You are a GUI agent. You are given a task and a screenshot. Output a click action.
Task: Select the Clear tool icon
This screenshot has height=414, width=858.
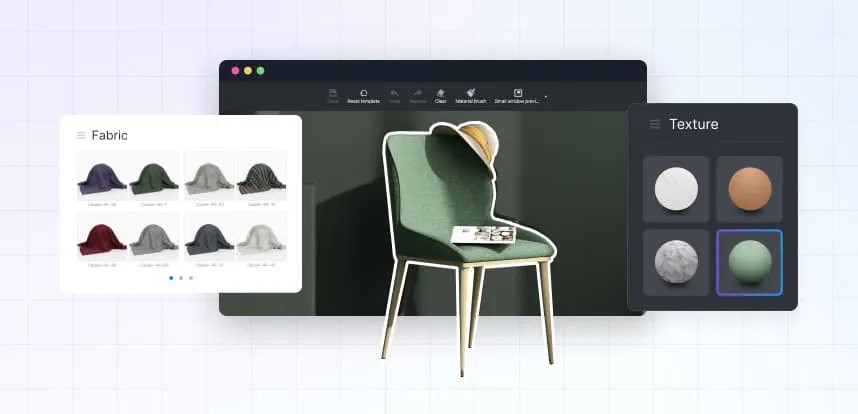pyautogui.click(x=440, y=93)
